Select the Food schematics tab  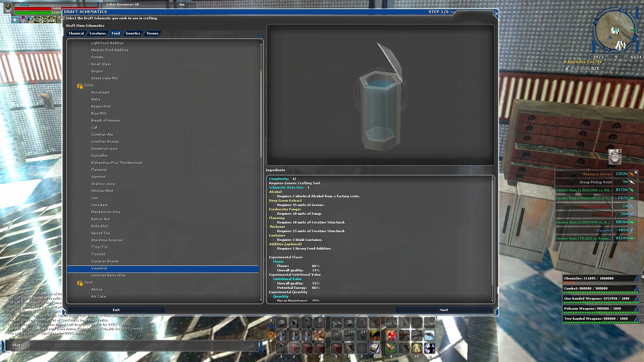(x=116, y=33)
